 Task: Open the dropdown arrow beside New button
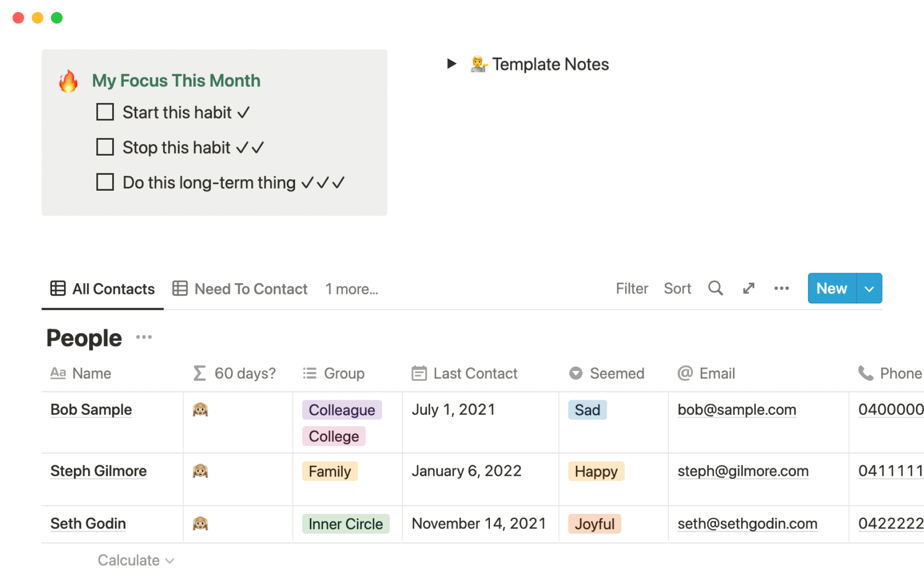869,289
